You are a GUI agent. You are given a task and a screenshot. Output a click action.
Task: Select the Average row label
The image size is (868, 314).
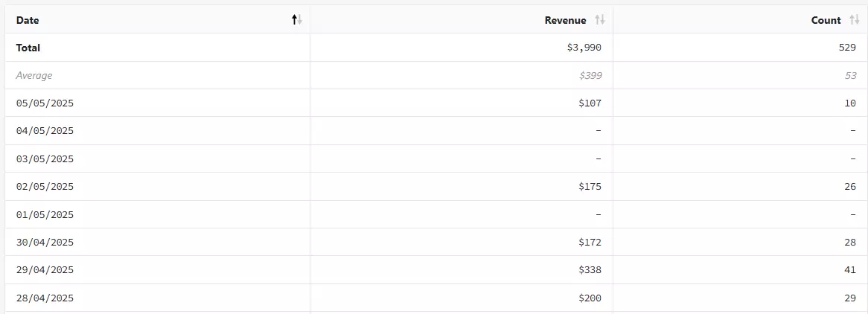[33, 75]
